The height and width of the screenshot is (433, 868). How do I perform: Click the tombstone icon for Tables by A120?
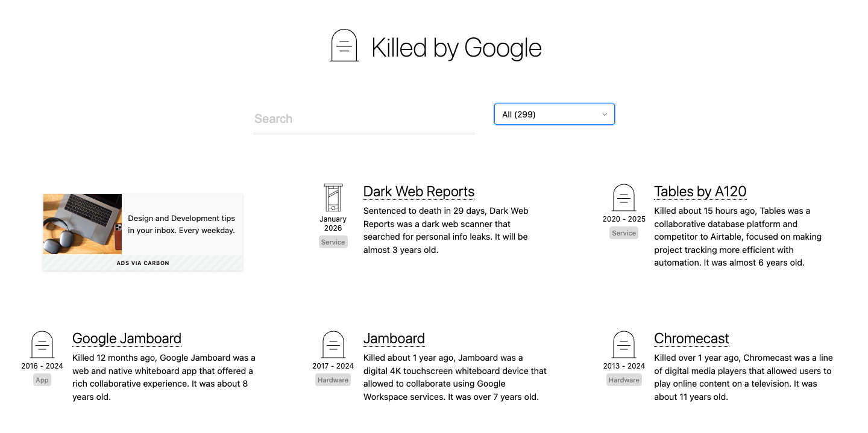point(623,198)
